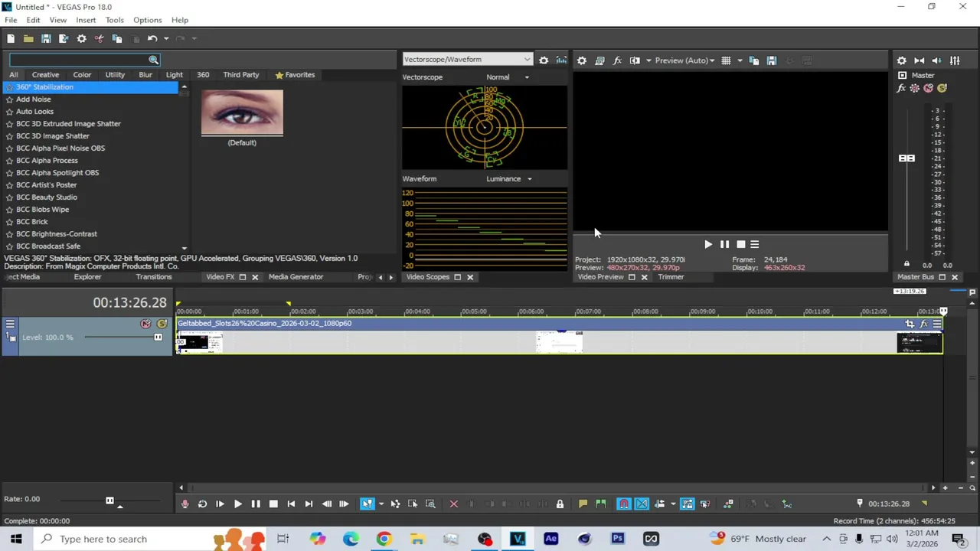This screenshot has width=980, height=551.
Task: Open the Mixing Console icon
Action: coord(955,60)
